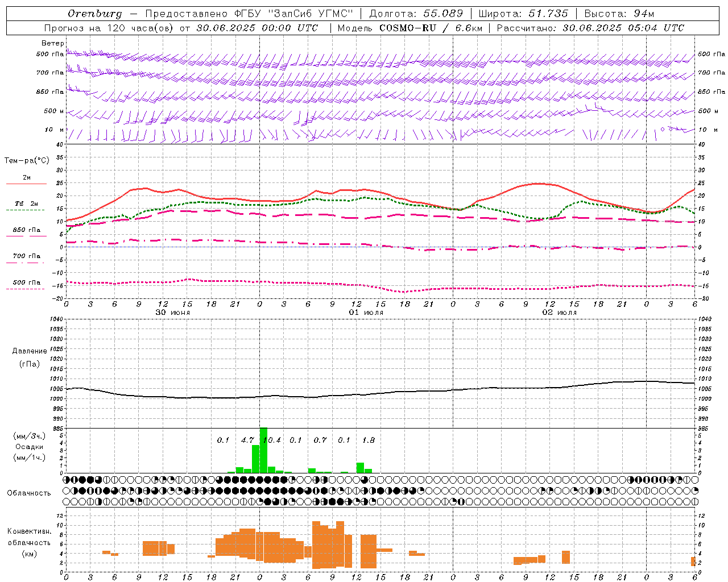
Task: Click the Конвективн. облачность label
Action: 29,537
